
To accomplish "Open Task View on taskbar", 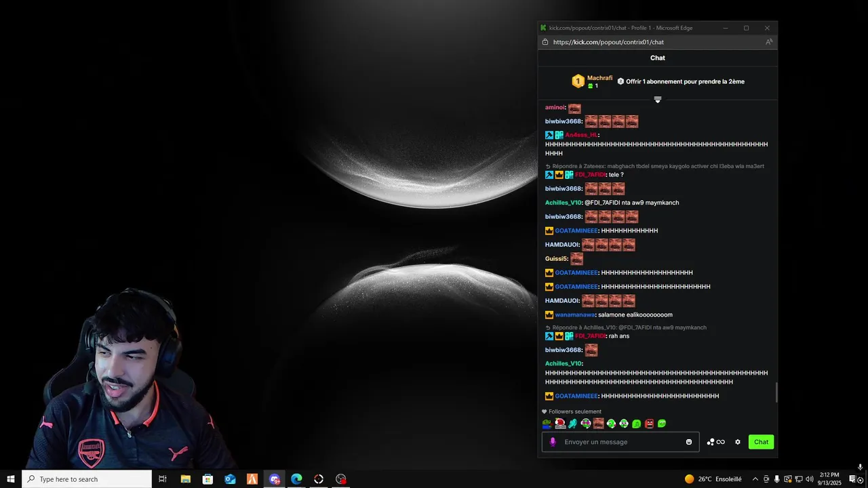I will [163, 479].
